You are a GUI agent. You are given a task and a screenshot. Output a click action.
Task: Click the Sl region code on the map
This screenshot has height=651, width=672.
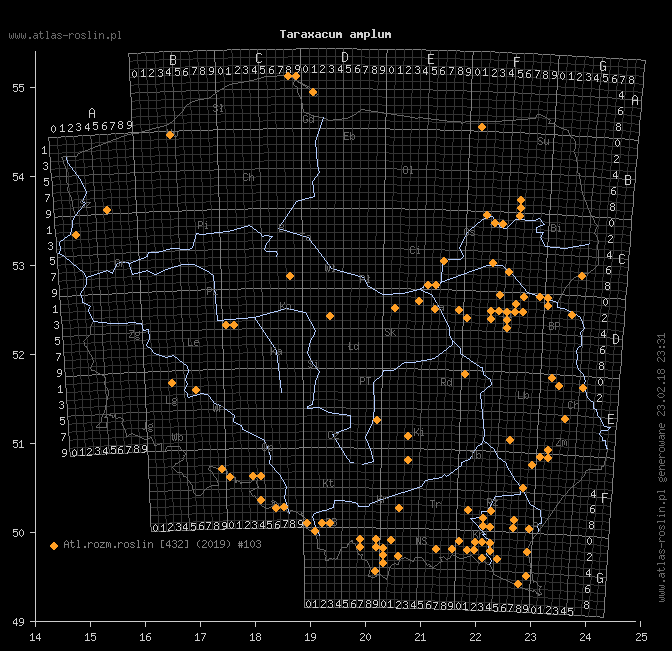pos(218,108)
